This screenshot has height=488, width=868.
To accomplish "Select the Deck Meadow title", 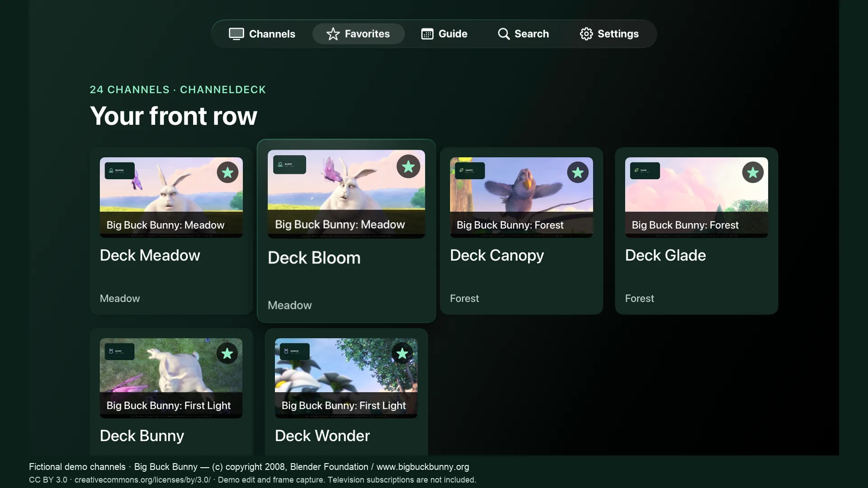I will (150, 255).
